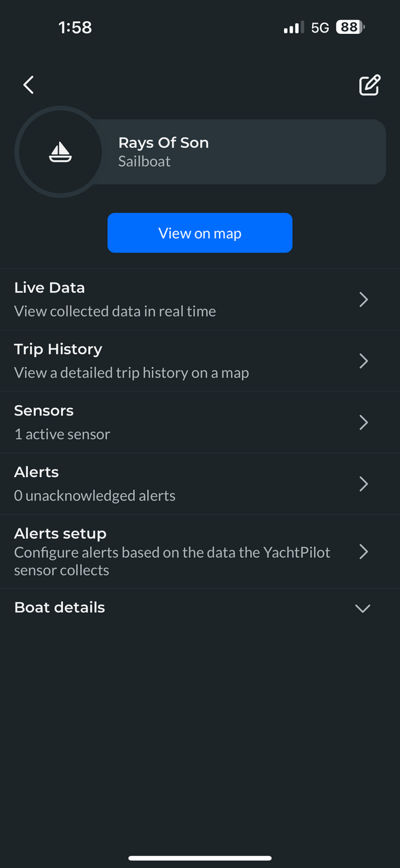This screenshot has height=868, width=400.
Task: Tap the sailboat avatar icon
Action: pyautogui.click(x=61, y=152)
